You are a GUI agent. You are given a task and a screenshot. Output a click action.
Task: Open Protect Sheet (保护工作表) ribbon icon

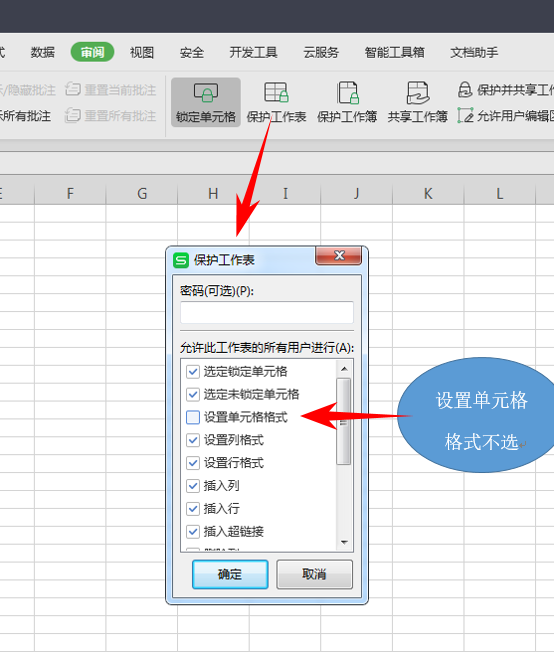276,92
